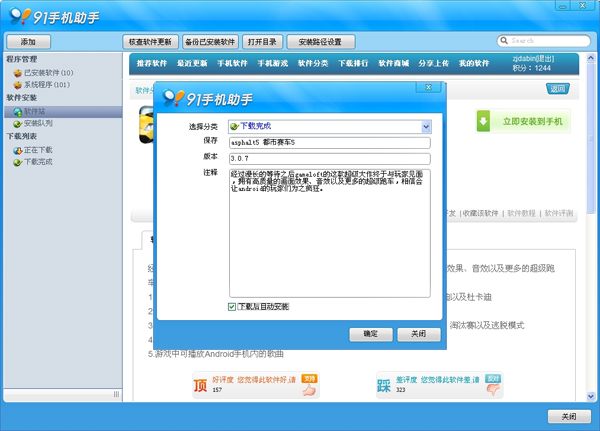The width and height of the screenshot is (600, 431).
Task: Minimize the main 91手机助手 window
Action: (x=563, y=5)
